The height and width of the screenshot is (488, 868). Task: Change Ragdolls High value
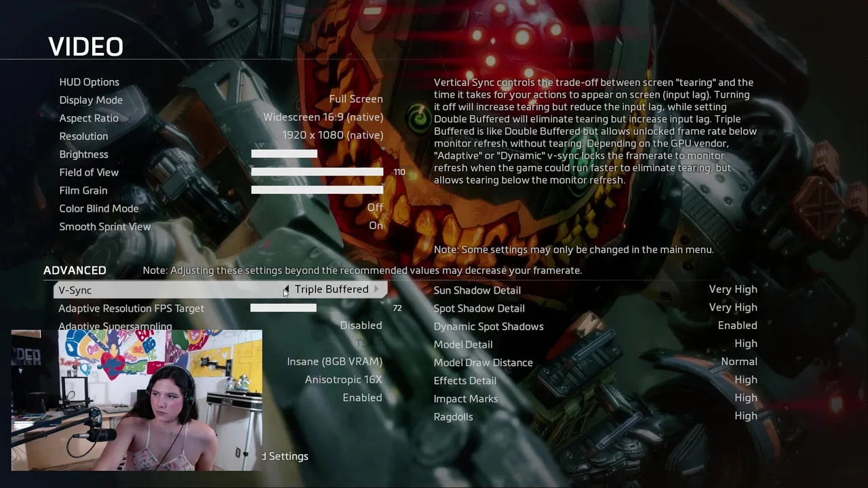[x=746, y=416]
